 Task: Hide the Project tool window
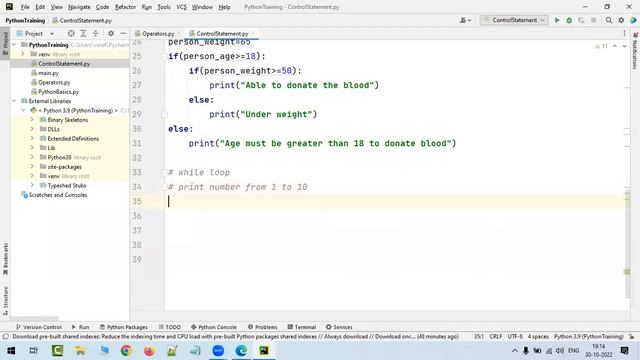pos(123,33)
